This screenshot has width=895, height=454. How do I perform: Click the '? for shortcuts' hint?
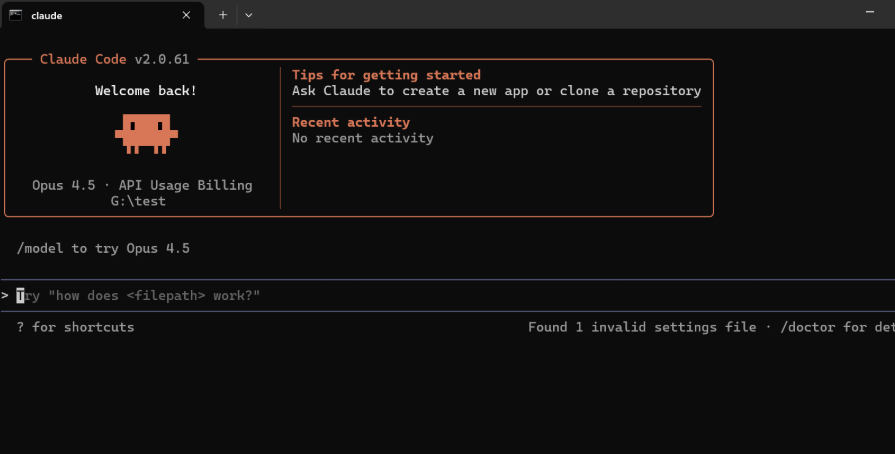coord(76,327)
